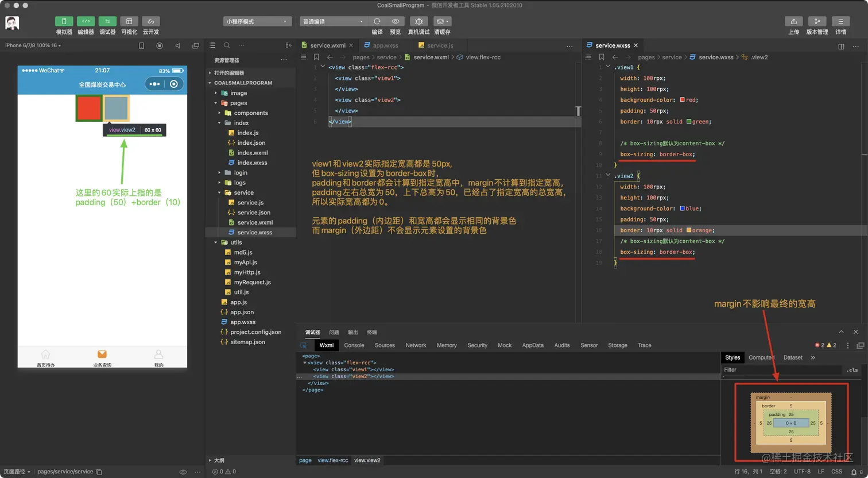Open service.json in the file tree
Image resolution: width=868 pixels, height=478 pixels.
pyautogui.click(x=254, y=213)
